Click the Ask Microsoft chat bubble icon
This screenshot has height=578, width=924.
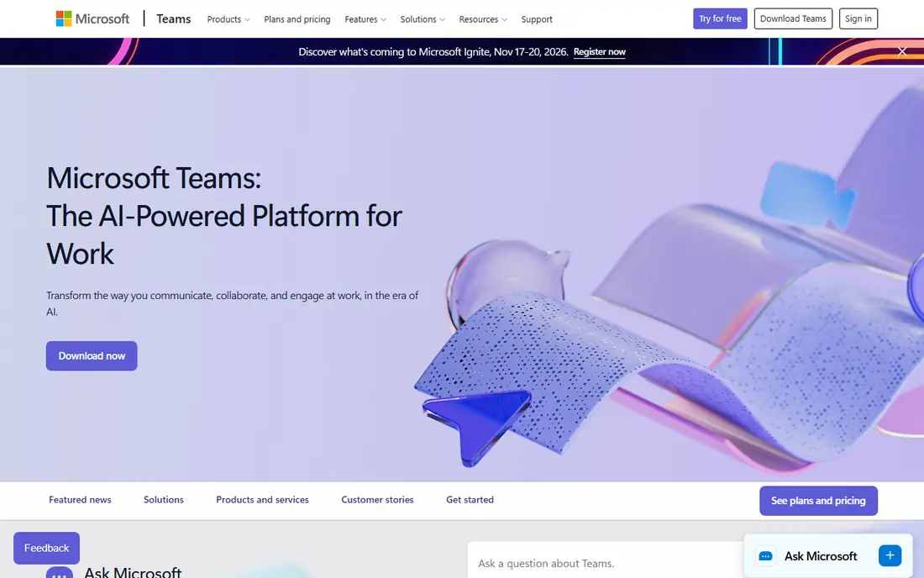coord(765,556)
